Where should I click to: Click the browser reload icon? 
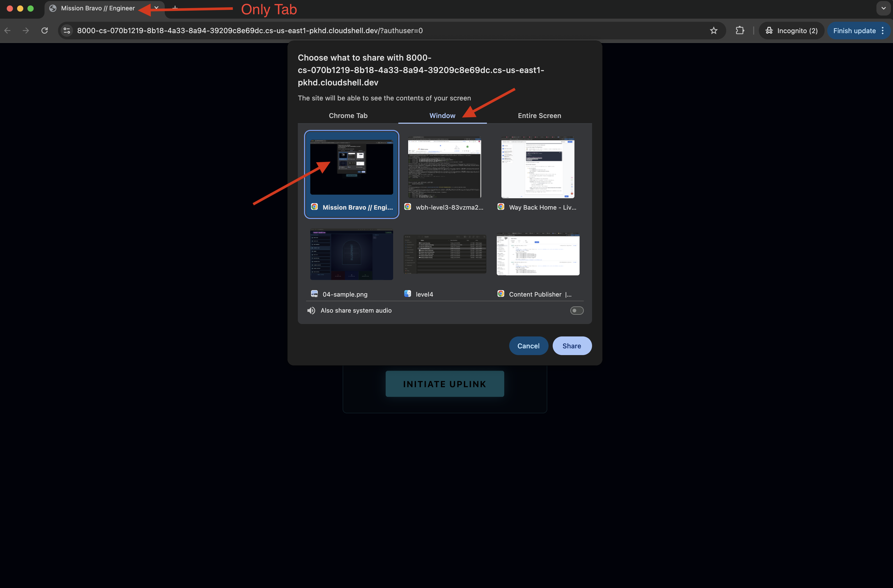(x=45, y=31)
